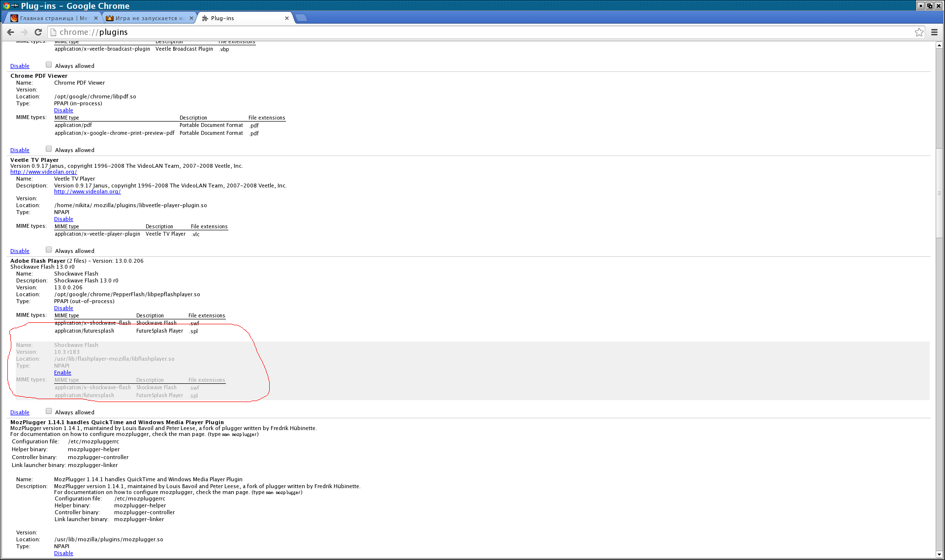Click the Veetle TV Player heading
945x560 pixels.
pyautogui.click(x=34, y=160)
